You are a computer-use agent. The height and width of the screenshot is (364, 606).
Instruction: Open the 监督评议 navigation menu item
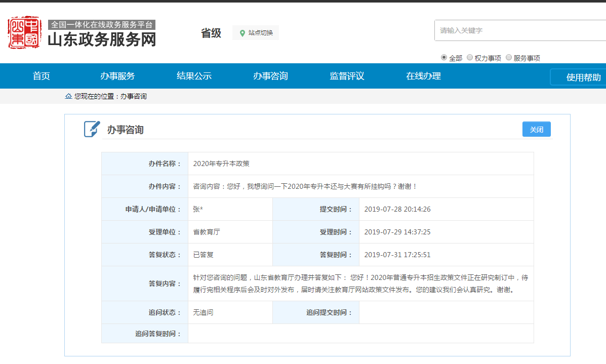point(347,76)
